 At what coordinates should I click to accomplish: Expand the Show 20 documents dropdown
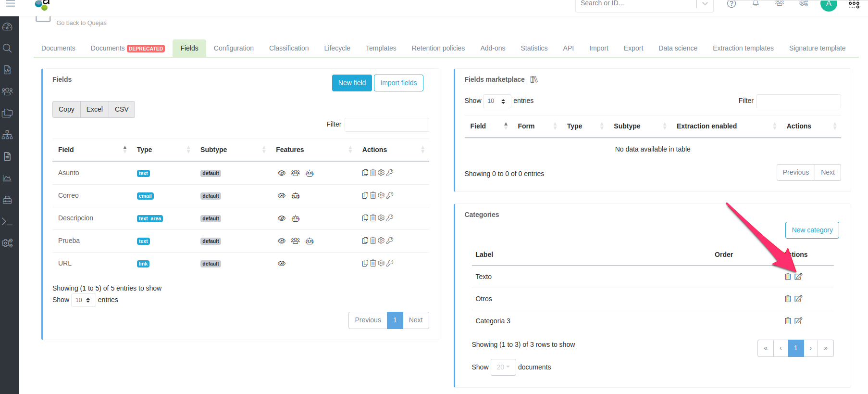click(503, 367)
